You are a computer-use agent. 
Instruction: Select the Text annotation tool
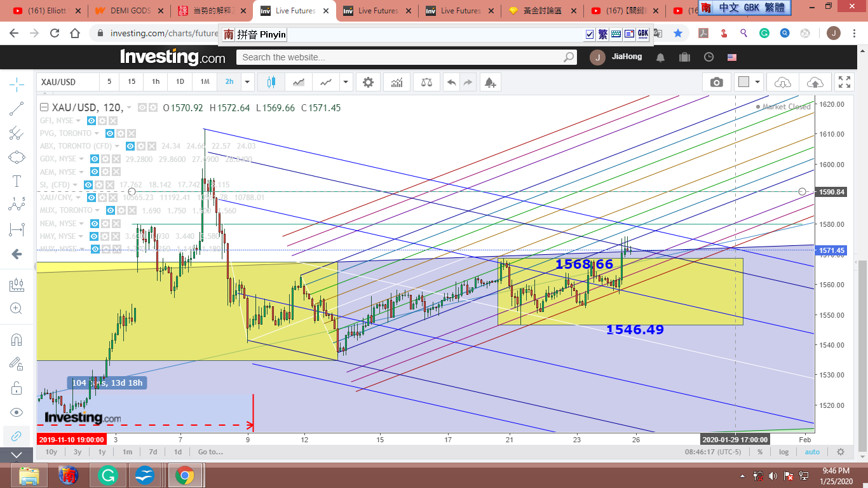(x=17, y=181)
